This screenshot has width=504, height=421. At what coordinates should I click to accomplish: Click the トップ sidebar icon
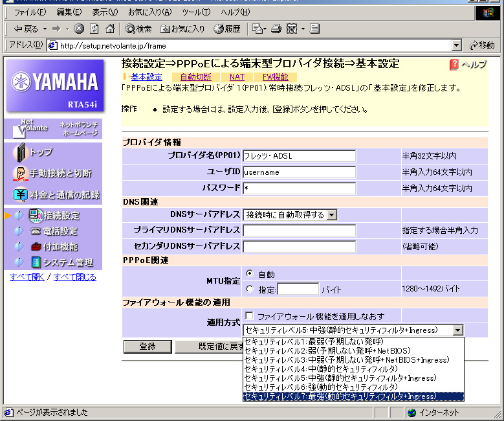21,152
